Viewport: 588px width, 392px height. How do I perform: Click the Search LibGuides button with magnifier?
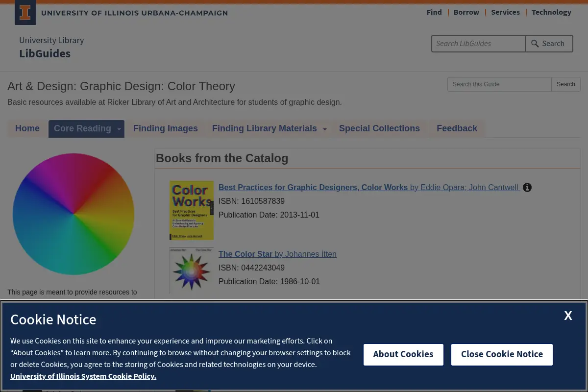click(x=549, y=44)
